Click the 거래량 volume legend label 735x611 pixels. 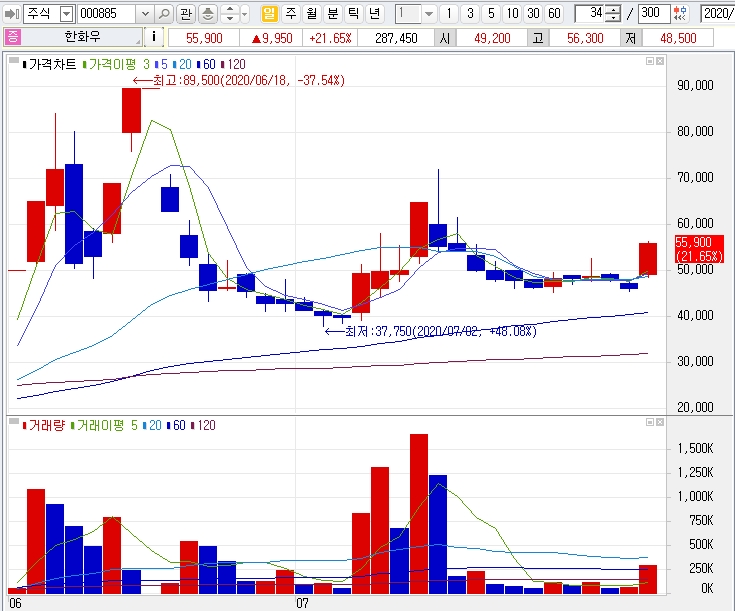point(46,425)
